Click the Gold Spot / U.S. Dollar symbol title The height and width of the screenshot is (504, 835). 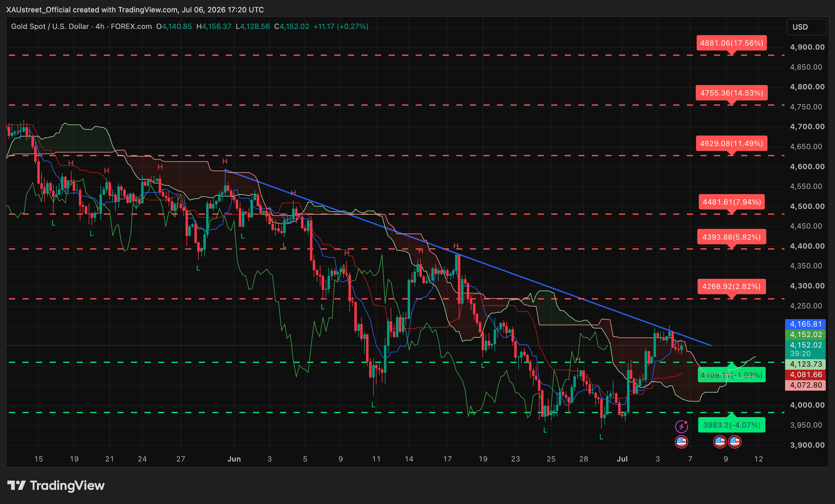50,26
